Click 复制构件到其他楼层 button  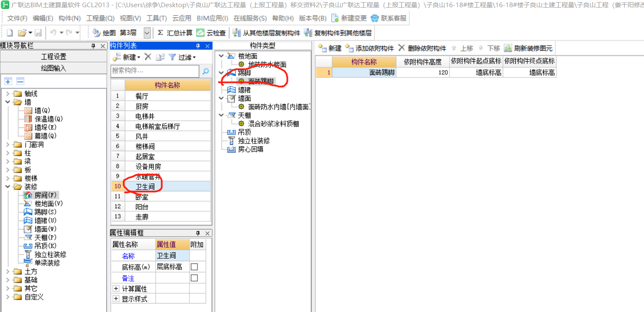337,33
